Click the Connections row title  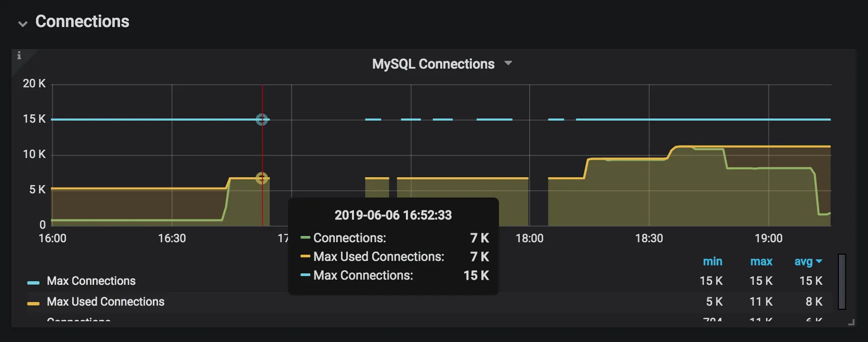click(x=82, y=21)
